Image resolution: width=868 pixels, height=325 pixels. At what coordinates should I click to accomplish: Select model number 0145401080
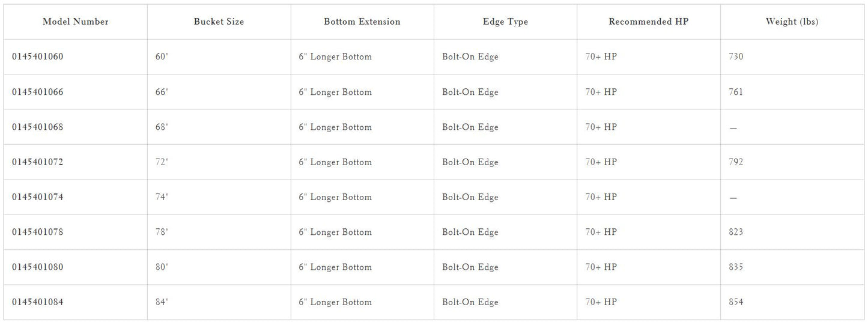click(38, 267)
